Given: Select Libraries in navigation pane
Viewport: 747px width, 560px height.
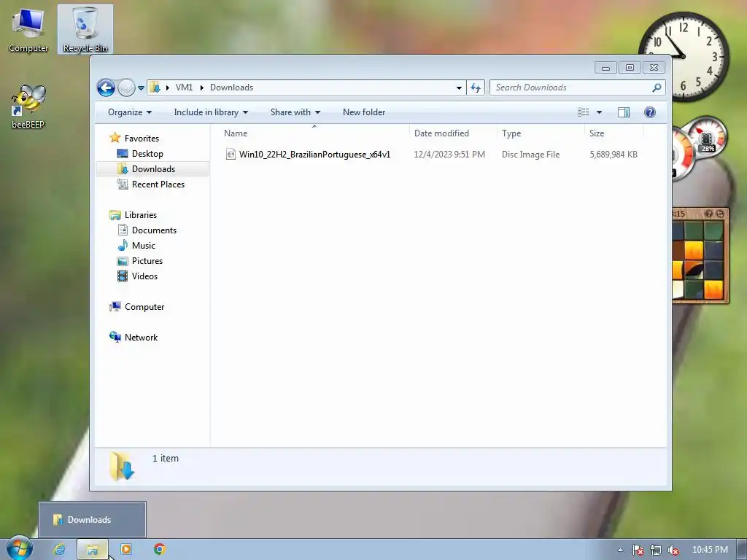Looking at the screenshot, I should 141,215.
